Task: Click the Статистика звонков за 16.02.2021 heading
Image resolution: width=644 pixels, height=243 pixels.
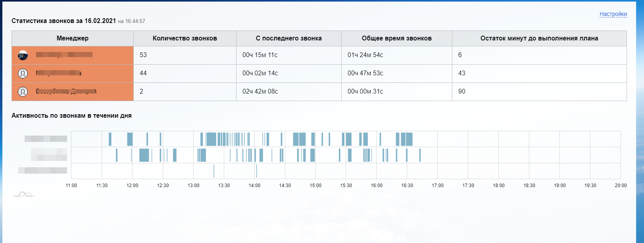Action: click(64, 21)
